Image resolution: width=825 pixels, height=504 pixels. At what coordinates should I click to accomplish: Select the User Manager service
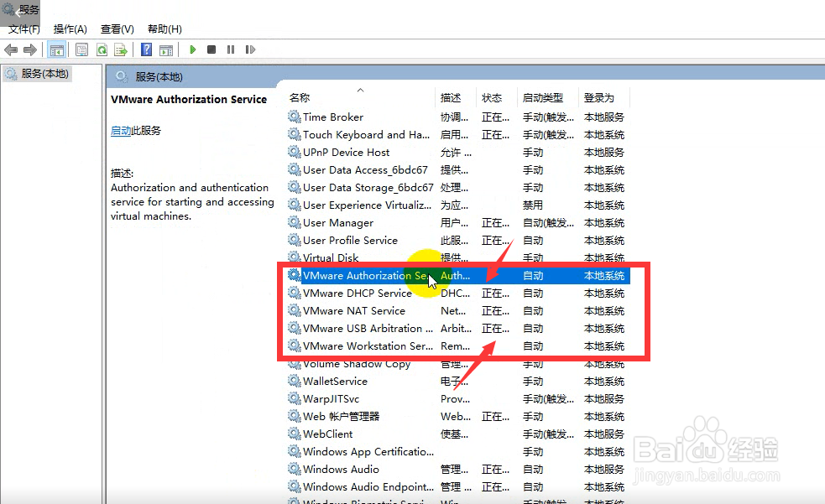pyautogui.click(x=457, y=223)
